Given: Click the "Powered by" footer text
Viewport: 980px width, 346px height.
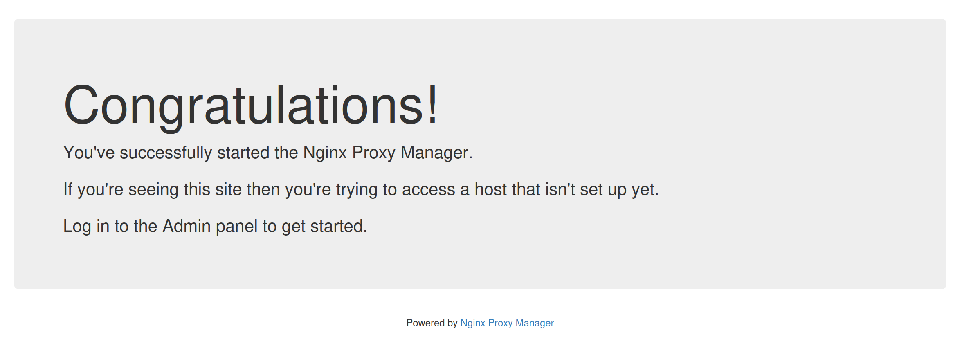Looking at the screenshot, I should coord(432,323).
